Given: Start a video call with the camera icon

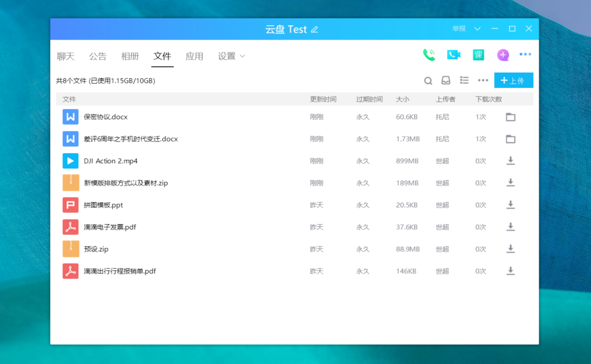Looking at the screenshot, I should pos(454,55).
